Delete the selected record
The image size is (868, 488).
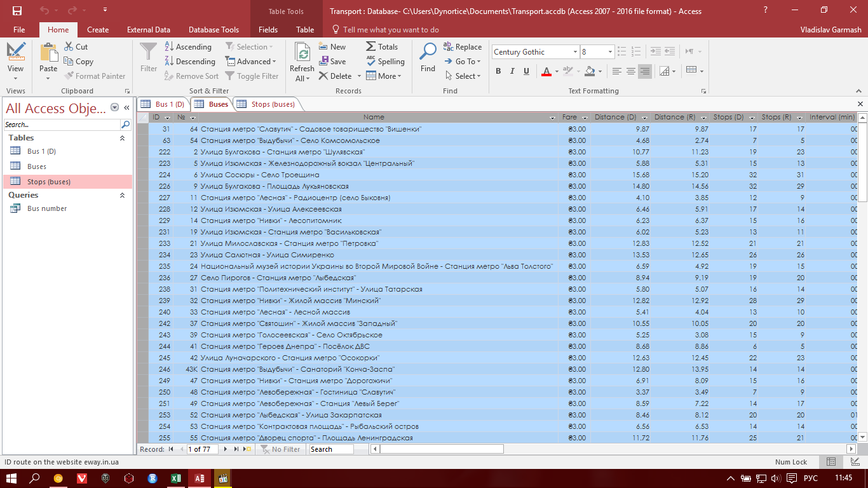coord(336,76)
